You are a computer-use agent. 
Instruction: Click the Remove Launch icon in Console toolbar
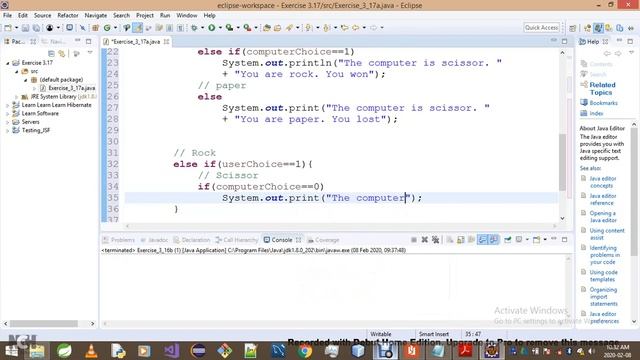tap(424, 240)
